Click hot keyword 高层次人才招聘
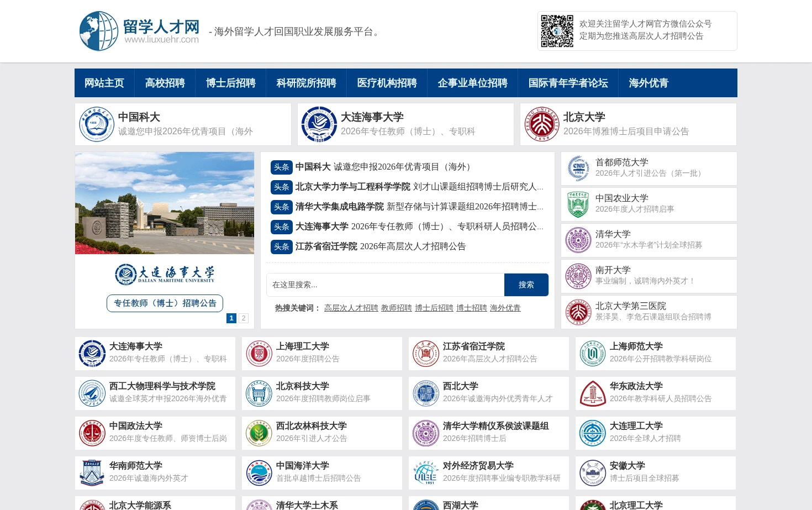 [351, 308]
